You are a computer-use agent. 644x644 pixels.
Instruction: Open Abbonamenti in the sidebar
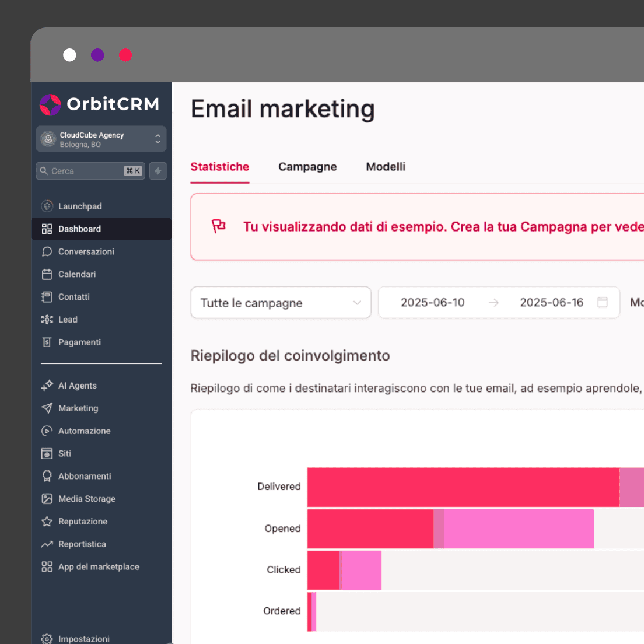coord(101,476)
